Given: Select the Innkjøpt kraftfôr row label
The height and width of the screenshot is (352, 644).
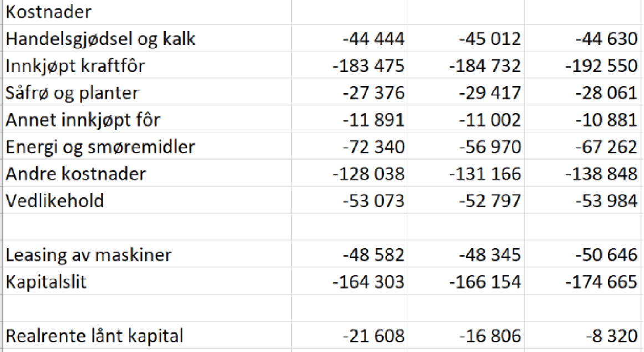Looking at the screenshot, I should click(x=75, y=66).
